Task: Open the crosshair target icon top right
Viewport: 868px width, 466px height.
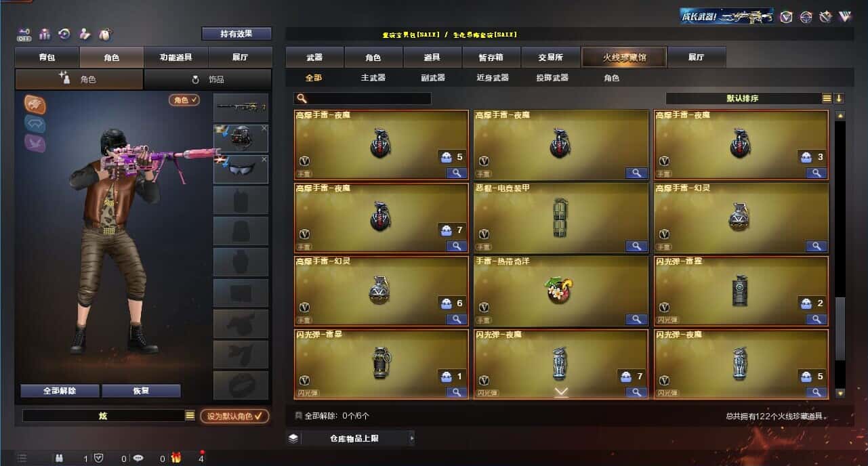Action: [x=806, y=17]
